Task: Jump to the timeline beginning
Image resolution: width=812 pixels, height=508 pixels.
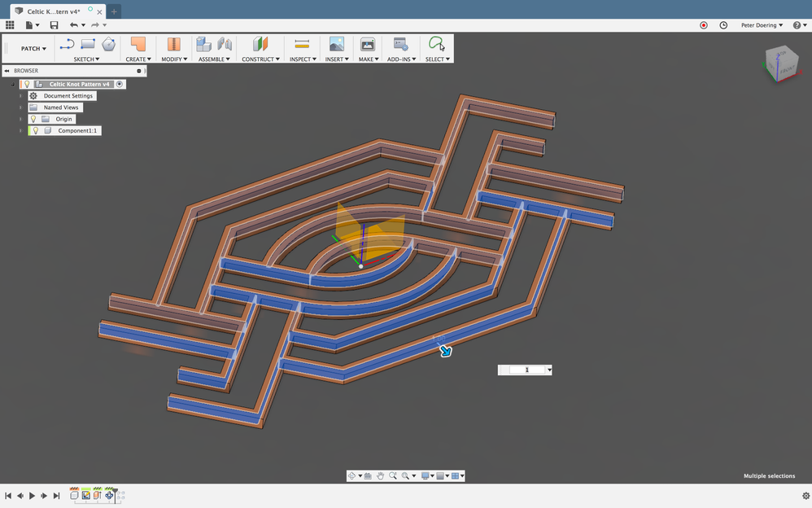Action: pos(8,496)
